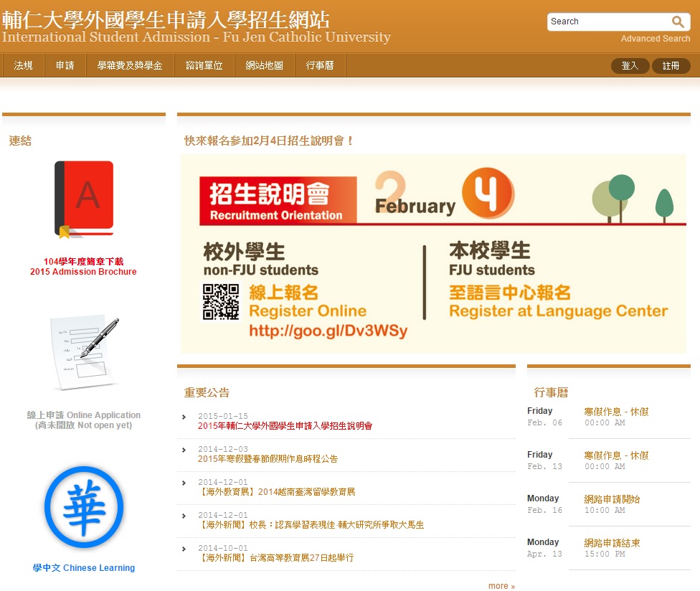The width and height of the screenshot is (700, 591).
Task: Open the red Admission Brochure book icon
Action: pos(84,199)
